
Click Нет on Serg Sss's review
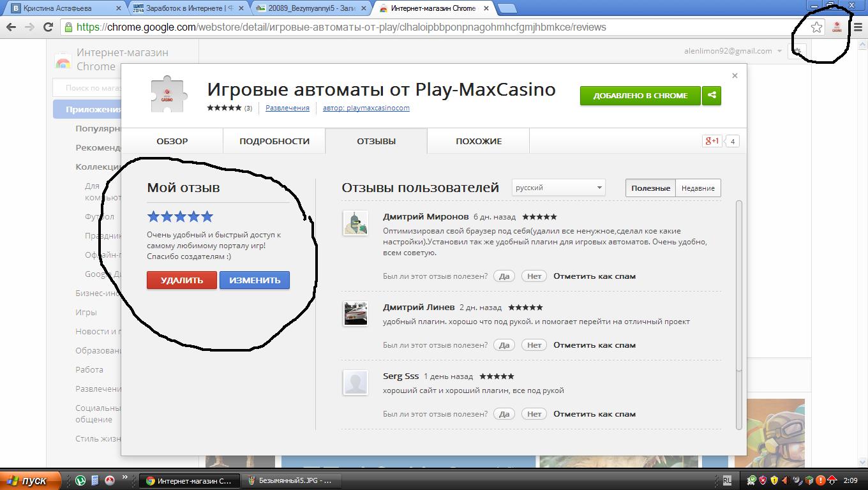click(534, 414)
